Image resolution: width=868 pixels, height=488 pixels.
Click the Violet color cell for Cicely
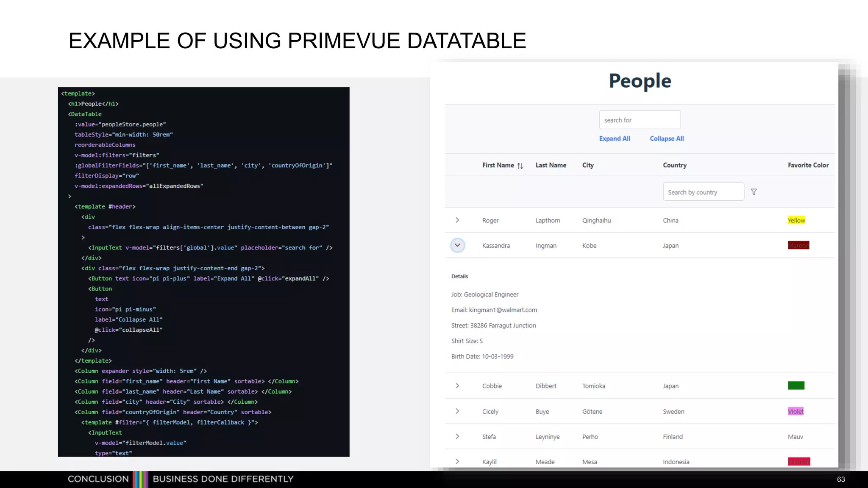[796, 411]
